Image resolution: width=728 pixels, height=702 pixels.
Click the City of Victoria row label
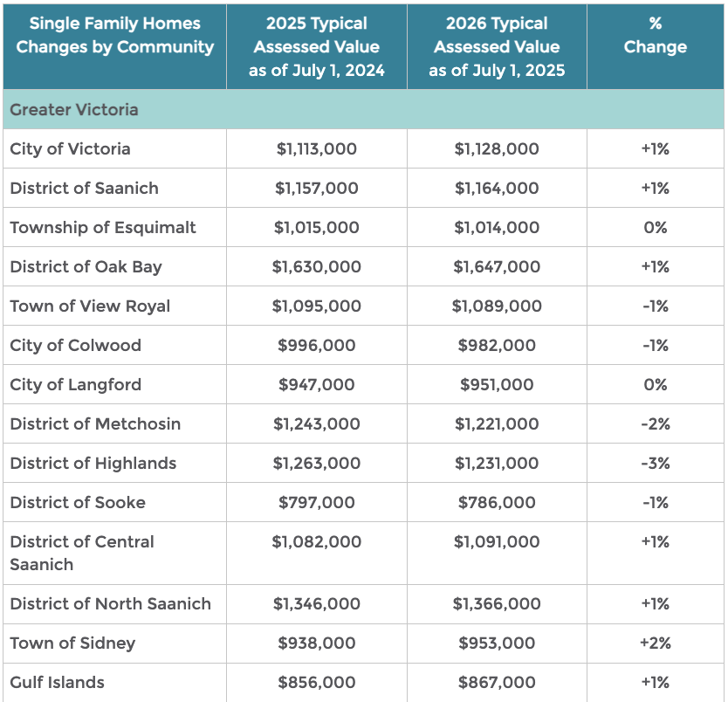click(x=70, y=149)
